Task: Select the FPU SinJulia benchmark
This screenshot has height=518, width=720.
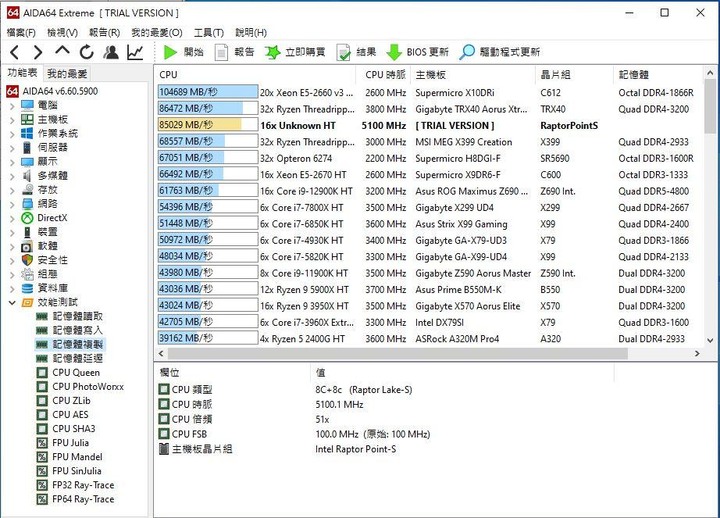Action: [x=69, y=471]
